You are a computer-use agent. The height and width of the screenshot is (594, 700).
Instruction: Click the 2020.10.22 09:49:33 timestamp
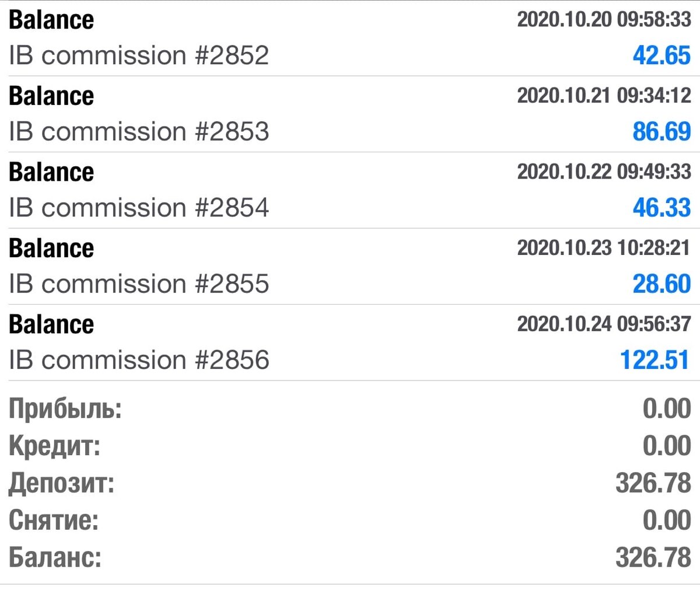[604, 172]
